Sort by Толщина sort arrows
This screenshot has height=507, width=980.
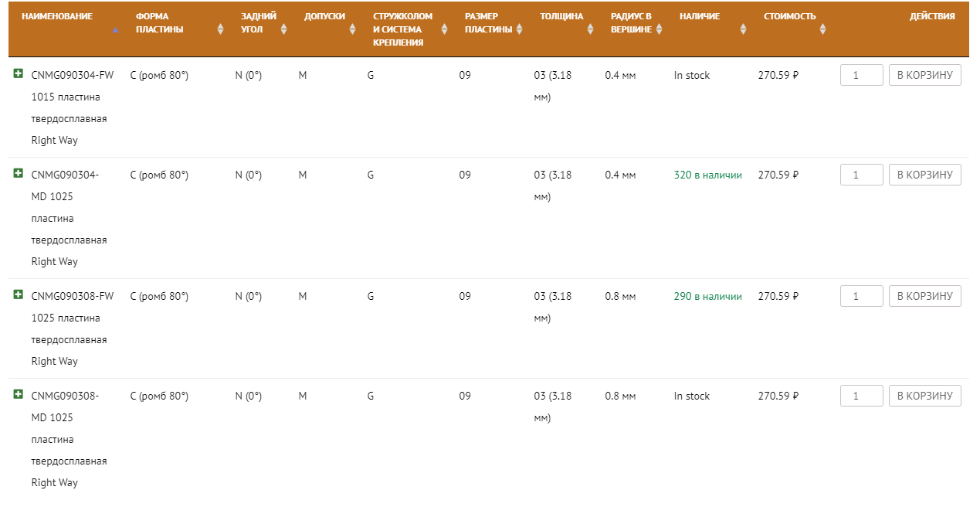tap(590, 29)
